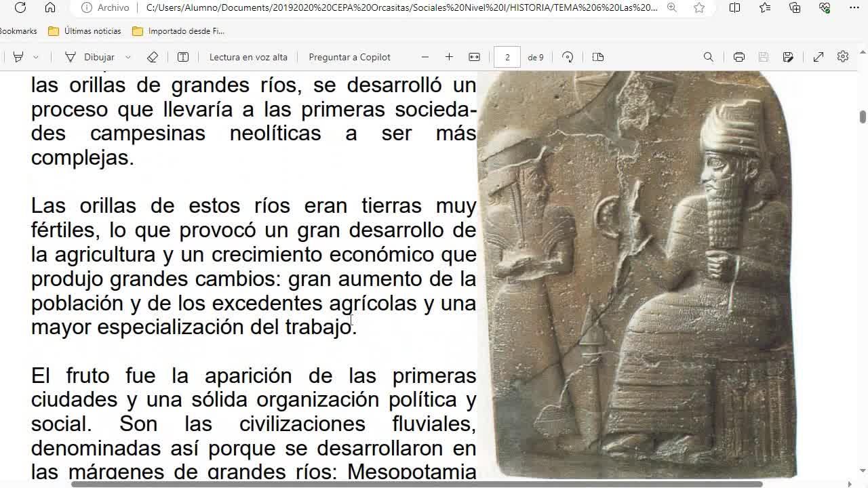Click the word "civilizaciones" in the text
868x488 pixels.
pos(302,424)
